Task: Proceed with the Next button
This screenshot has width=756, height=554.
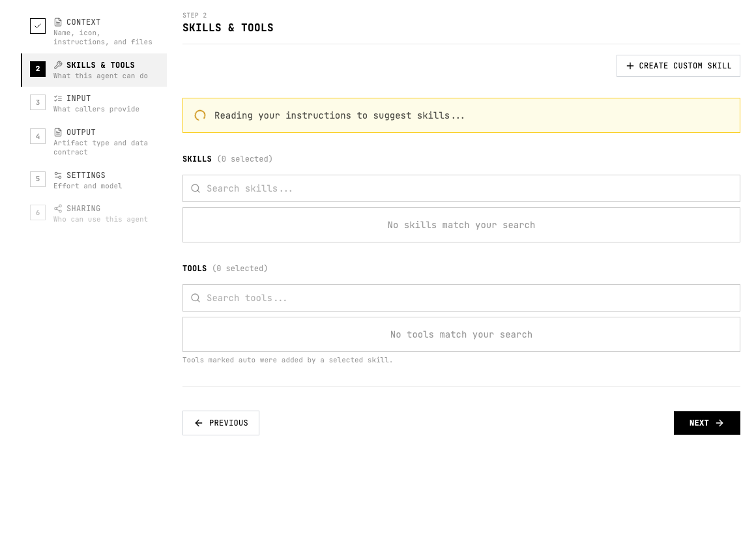Action: tap(707, 423)
